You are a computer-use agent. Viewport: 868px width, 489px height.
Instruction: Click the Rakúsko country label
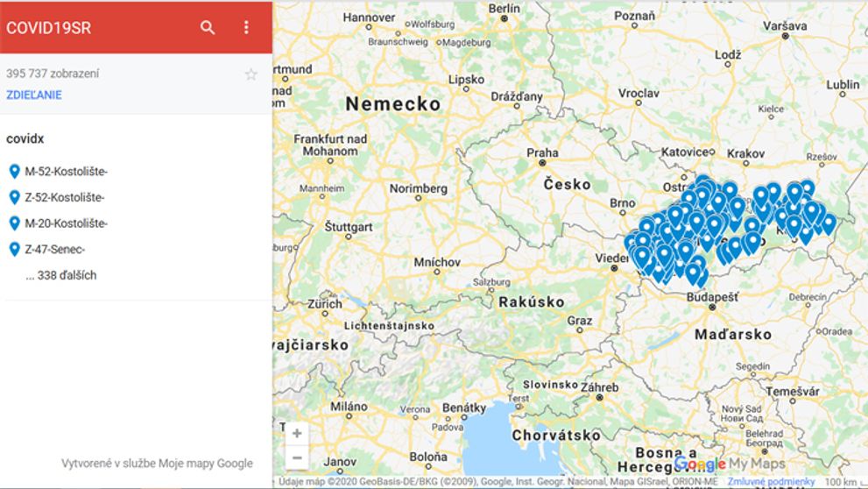coord(532,301)
